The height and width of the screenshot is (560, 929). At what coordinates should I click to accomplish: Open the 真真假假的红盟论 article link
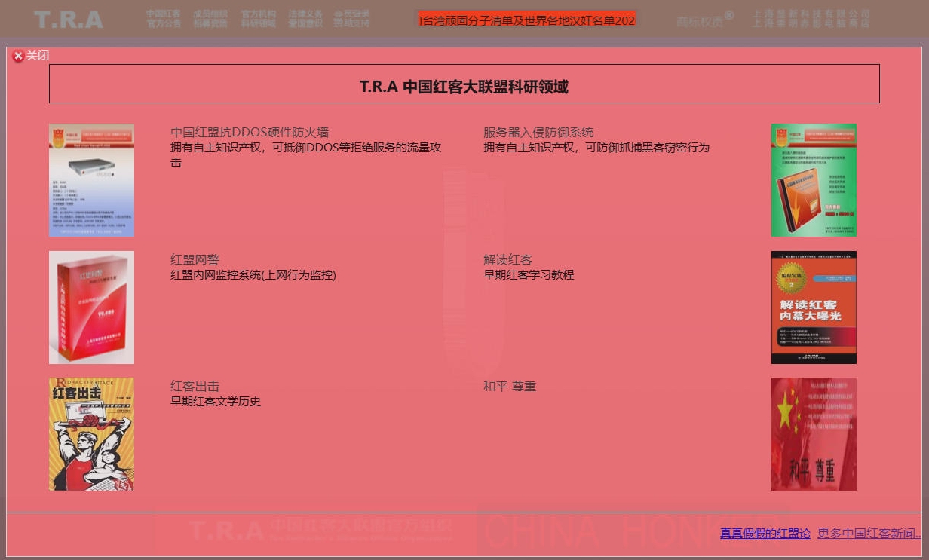[x=765, y=534]
